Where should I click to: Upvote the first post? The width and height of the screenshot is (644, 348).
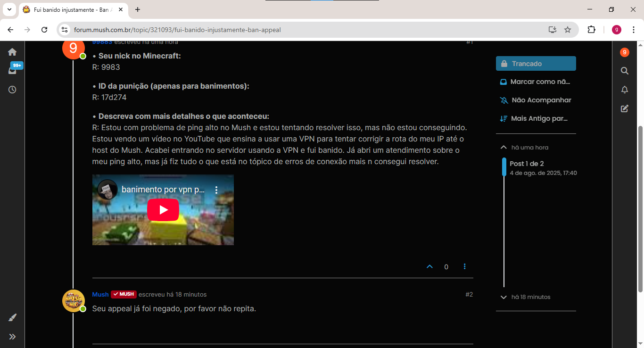429,266
